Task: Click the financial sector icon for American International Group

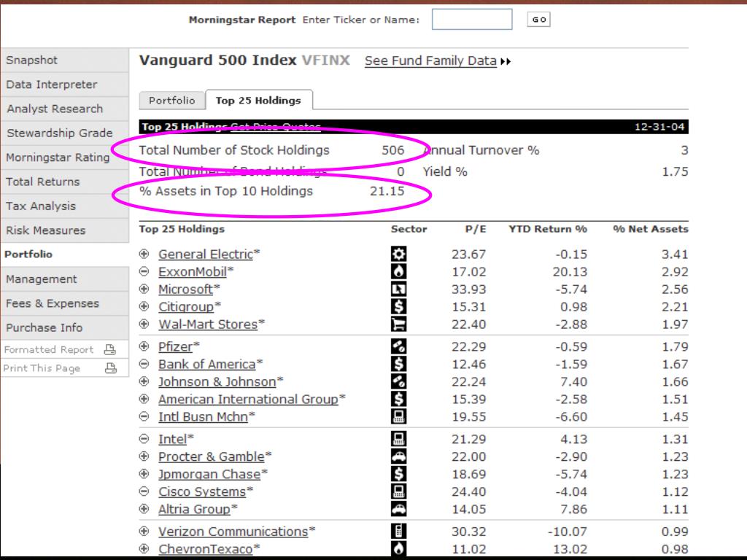Action: click(399, 399)
